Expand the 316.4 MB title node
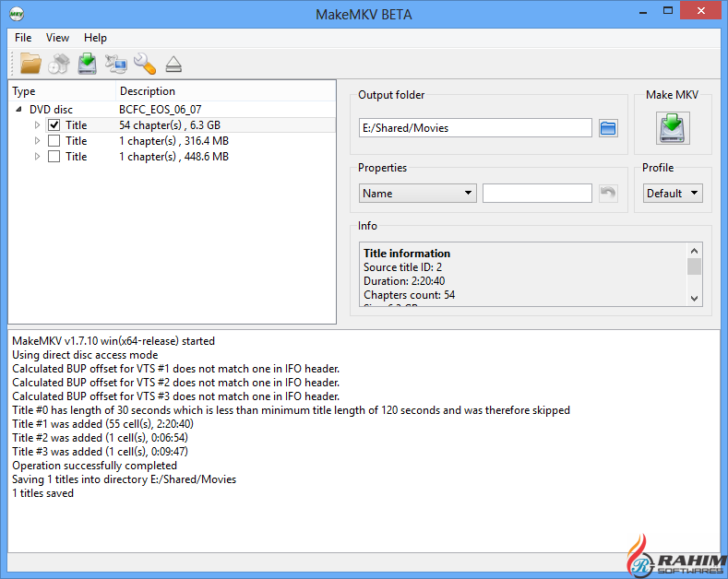 [x=37, y=141]
